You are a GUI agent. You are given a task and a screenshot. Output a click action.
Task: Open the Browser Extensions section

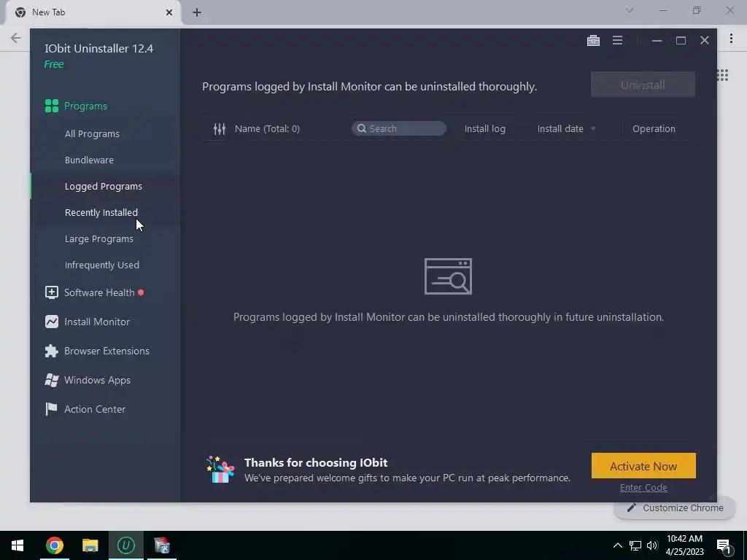point(107,351)
